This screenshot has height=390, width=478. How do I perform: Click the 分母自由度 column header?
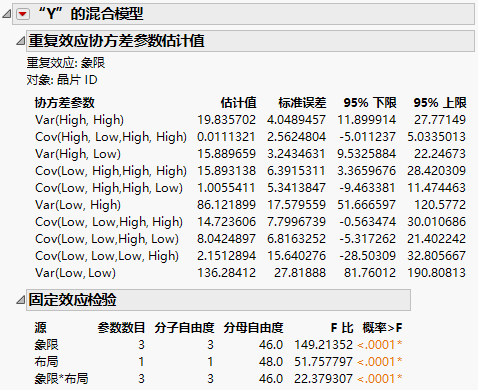tap(254, 328)
